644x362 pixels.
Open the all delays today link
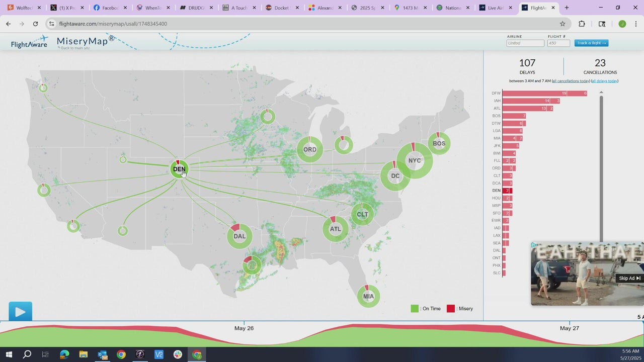(x=604, y=81)
